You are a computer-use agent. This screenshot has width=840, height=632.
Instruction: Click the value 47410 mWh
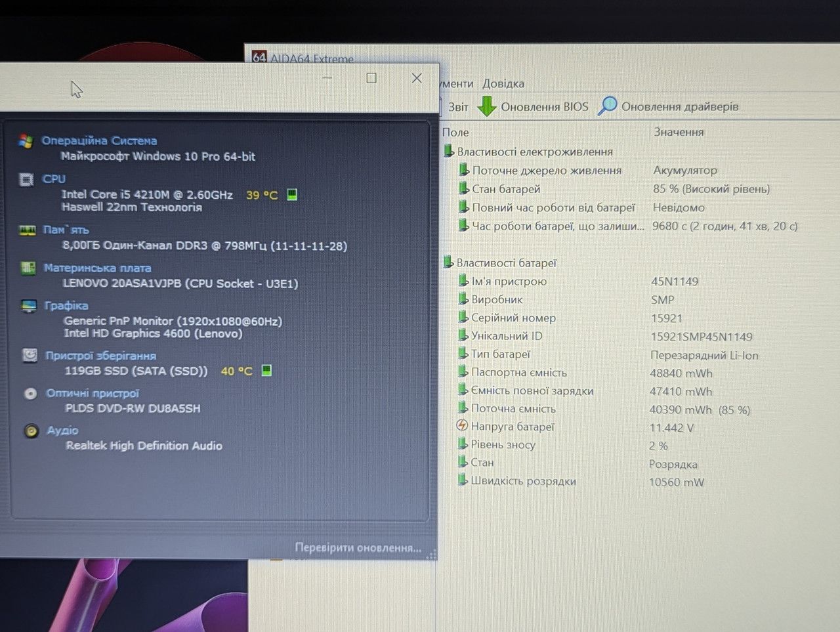681,392
